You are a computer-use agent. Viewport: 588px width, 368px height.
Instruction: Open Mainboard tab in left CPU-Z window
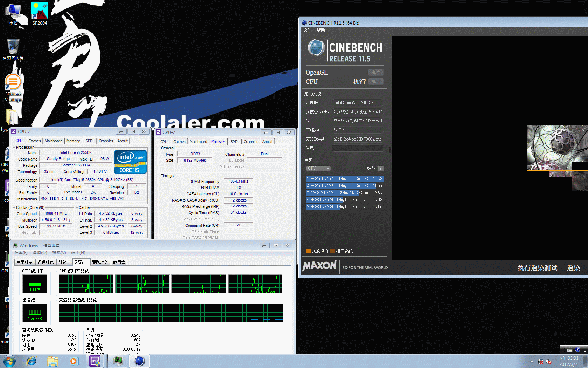coord(54,141)
